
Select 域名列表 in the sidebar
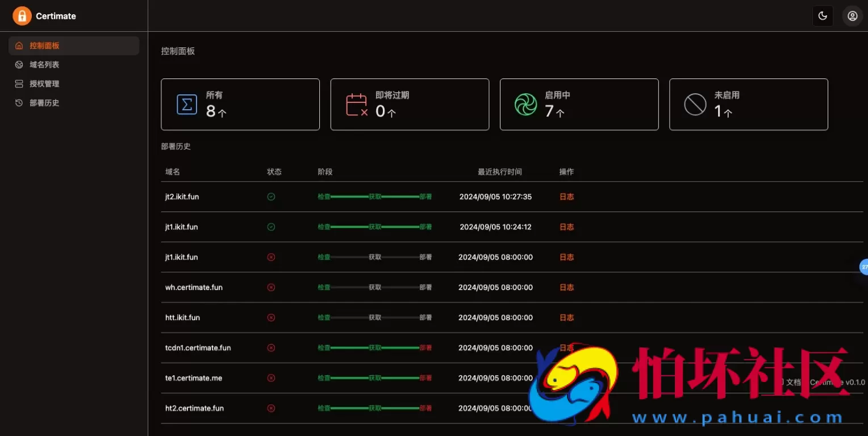(x=44, y=64)
